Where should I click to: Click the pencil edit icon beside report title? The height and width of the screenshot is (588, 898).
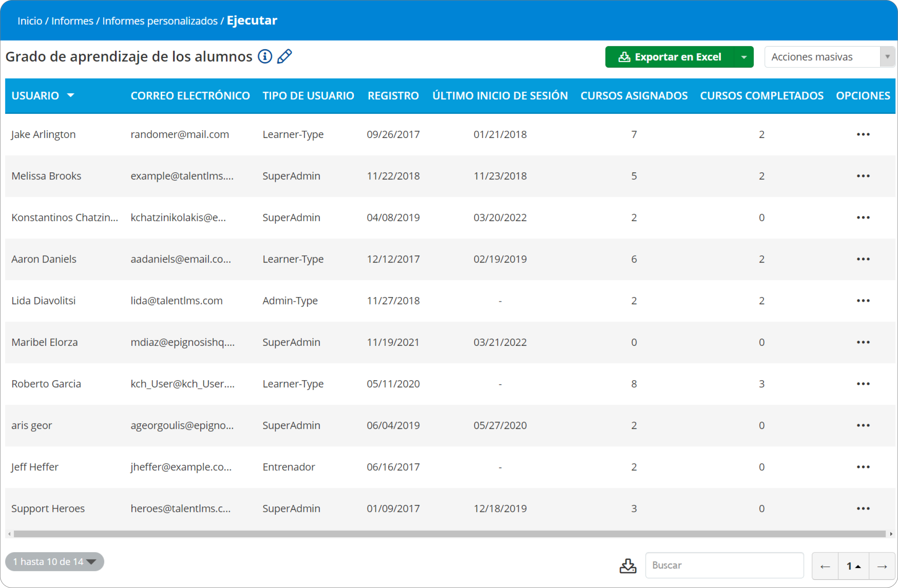coord(284,57)
